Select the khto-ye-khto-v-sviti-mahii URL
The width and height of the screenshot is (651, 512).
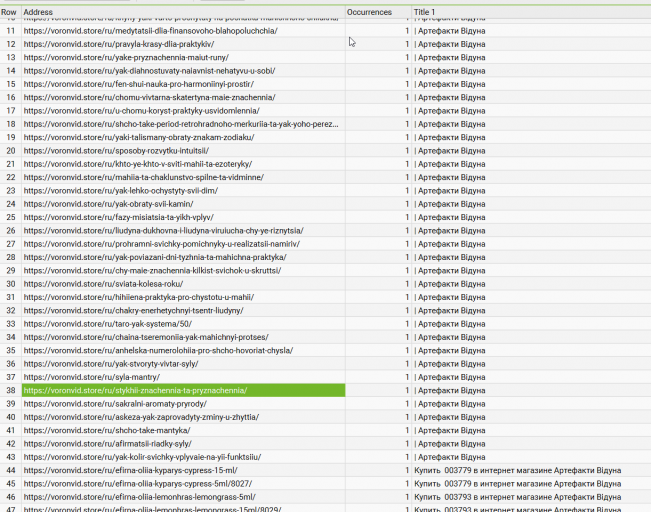(x=137, y=164)
